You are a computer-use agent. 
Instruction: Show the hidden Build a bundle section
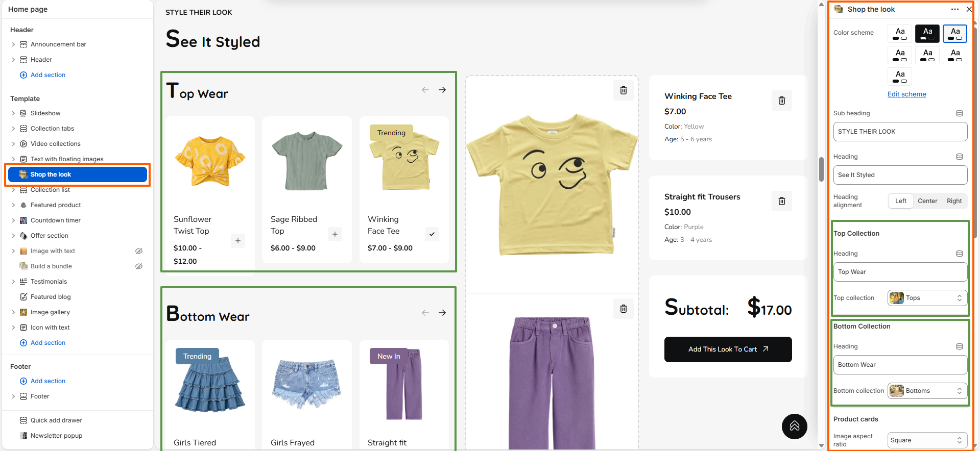pyautogui.click(x=138, y=266)
